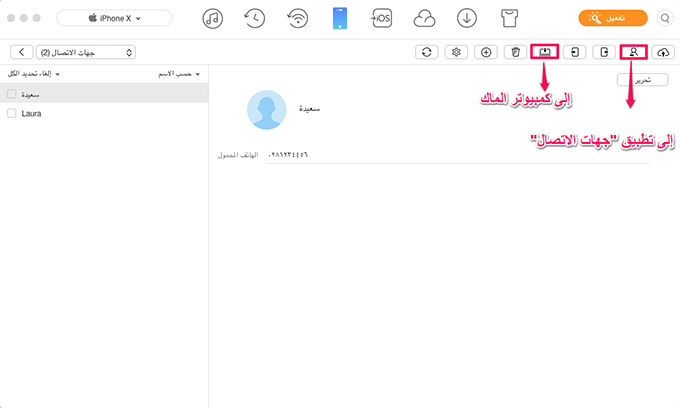Click the Edit (تحرير) button
This screenshot has width=680, height=408.
point(643,80)
